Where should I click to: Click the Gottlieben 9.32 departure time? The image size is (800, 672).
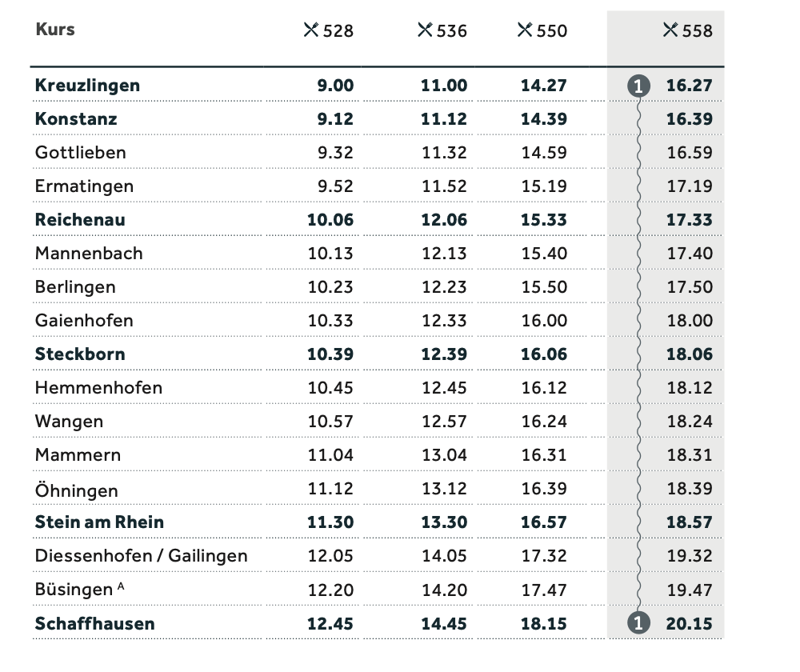335,153
